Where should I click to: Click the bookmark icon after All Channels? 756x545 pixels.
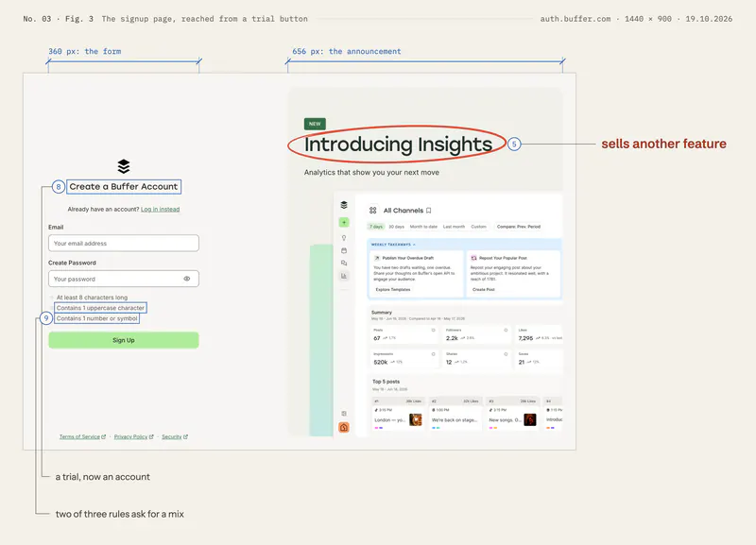click(x=429, y=210)
